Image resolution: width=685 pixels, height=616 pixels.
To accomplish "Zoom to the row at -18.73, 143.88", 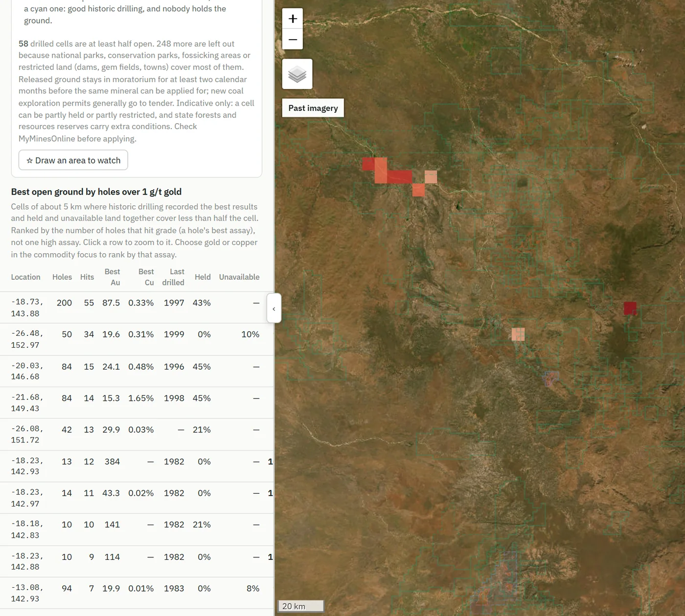I will (x=137, y=308).
